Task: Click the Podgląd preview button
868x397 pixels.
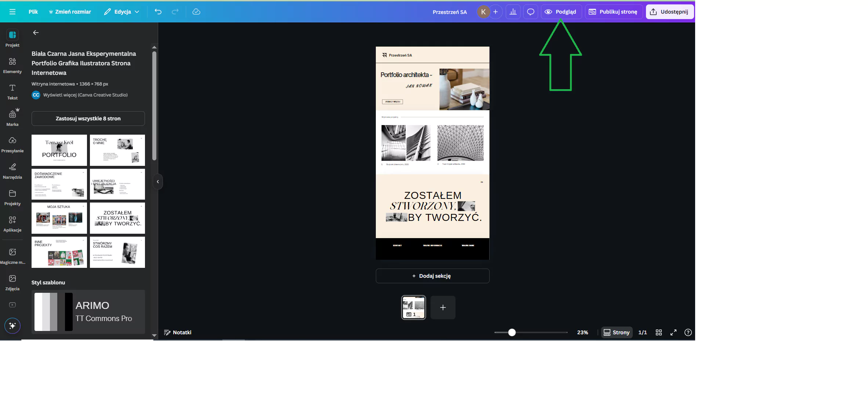Action: 561,12
